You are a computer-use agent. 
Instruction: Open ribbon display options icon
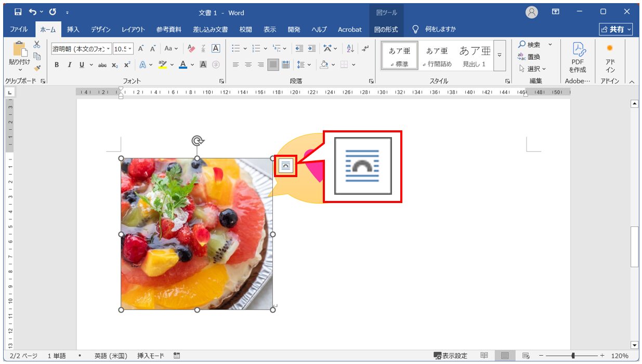tap(556, 12)
